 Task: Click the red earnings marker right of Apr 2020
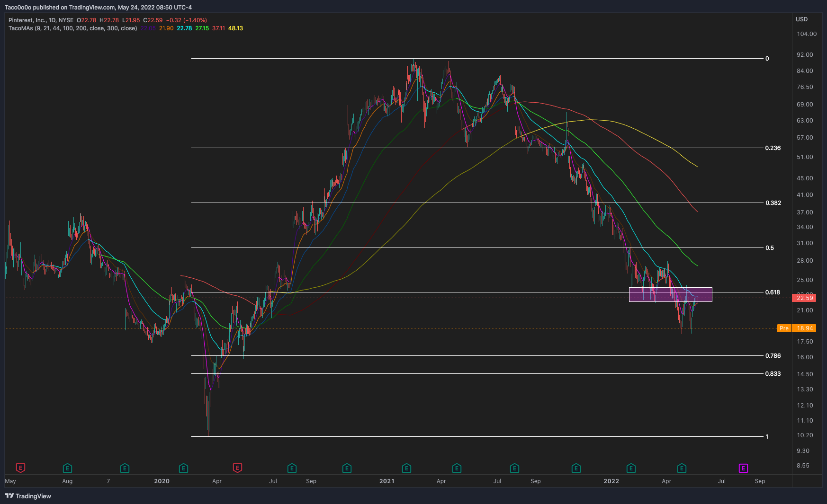238,468
